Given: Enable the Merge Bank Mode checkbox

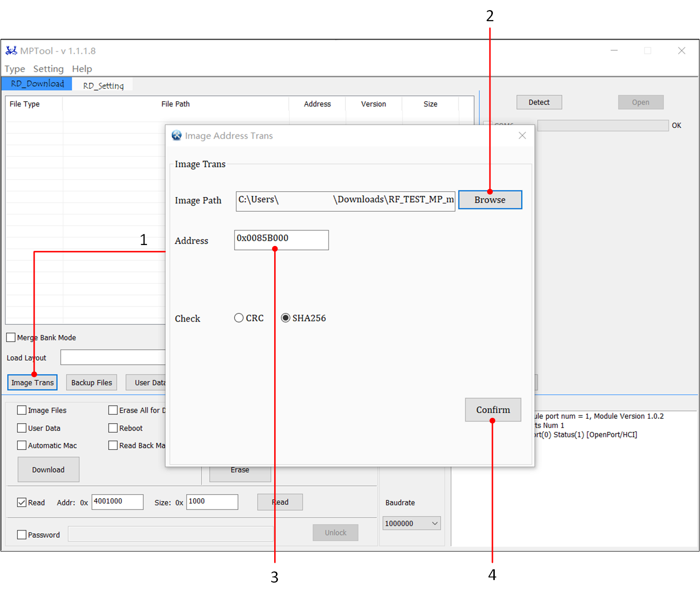Looking at the screenshot, I should point(11,337).
